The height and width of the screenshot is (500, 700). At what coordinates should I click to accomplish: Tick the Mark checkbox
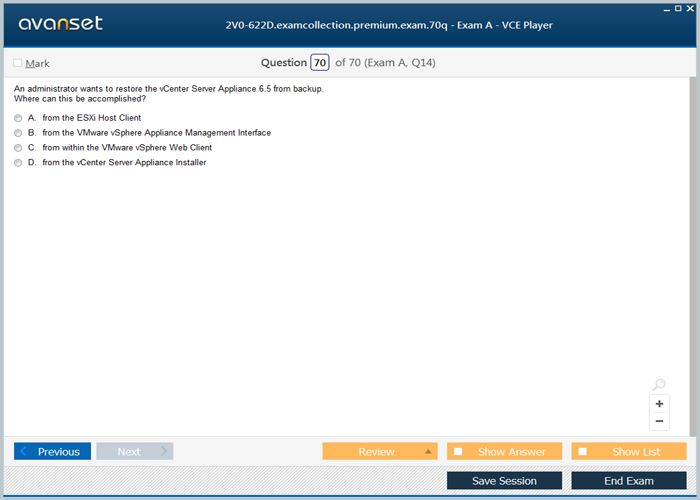pos(18,63)
